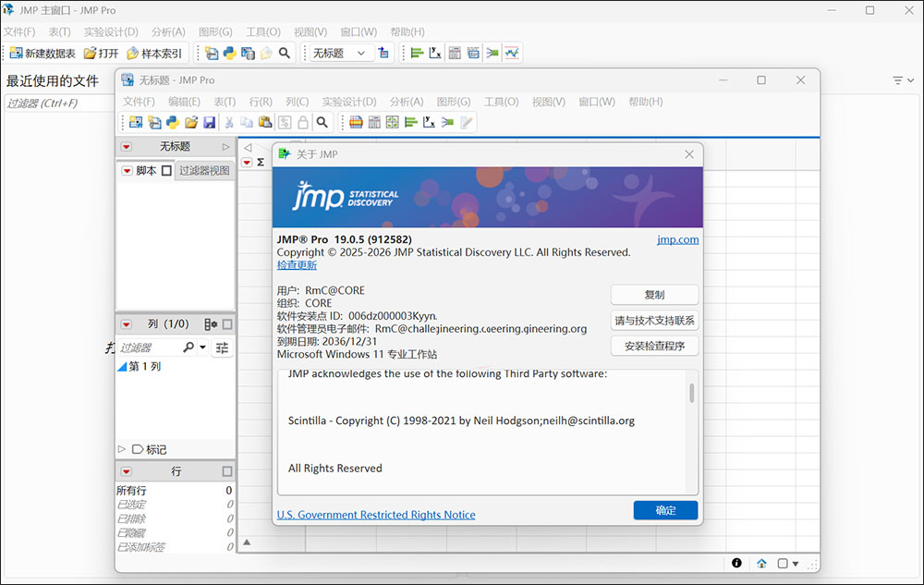
Task: Click New Data Table button in JMP main window
Action: tap(43, 53)
